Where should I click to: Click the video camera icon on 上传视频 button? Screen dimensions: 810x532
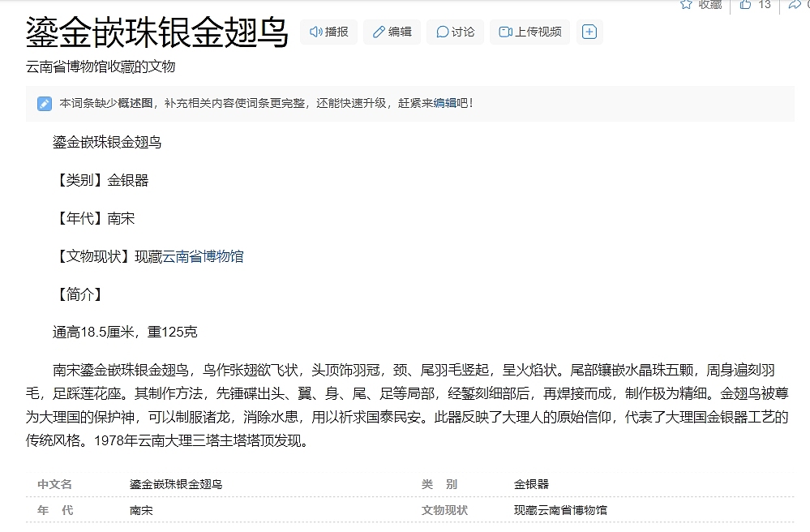(x=504, y=32)
